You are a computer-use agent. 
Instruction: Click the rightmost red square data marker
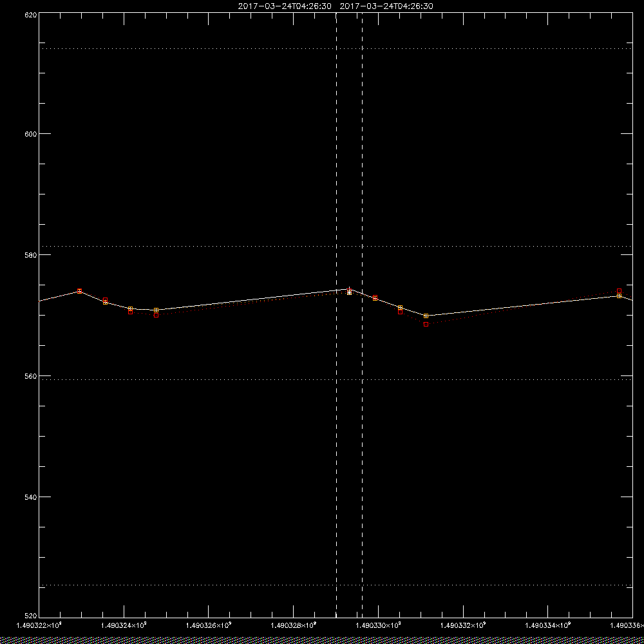(619, 291)
